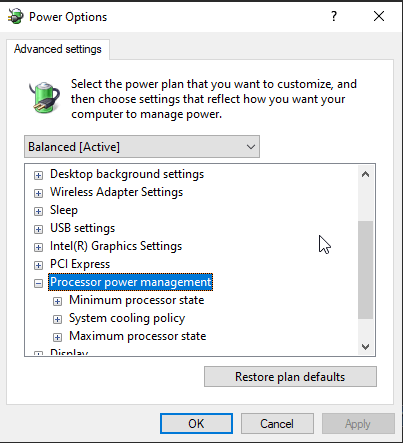Expand USB settings tree node
Screen dimensions: 403x443
click(x=38, y=229)
